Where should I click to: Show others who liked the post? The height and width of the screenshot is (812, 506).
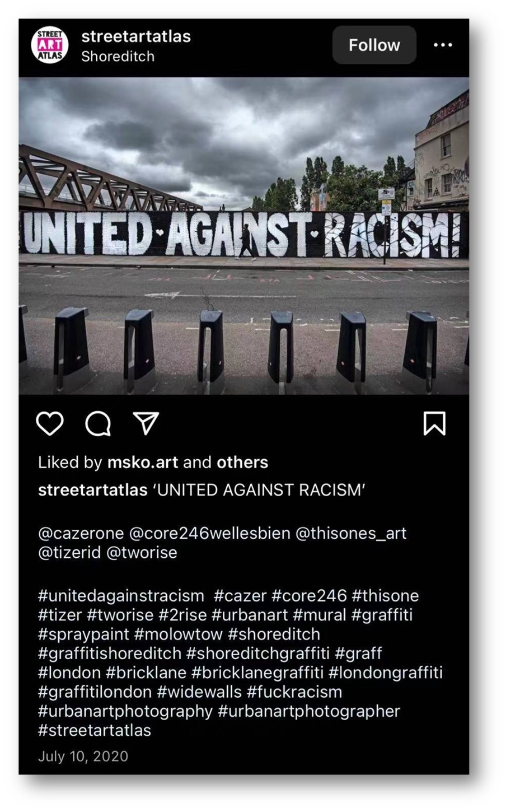242,462
